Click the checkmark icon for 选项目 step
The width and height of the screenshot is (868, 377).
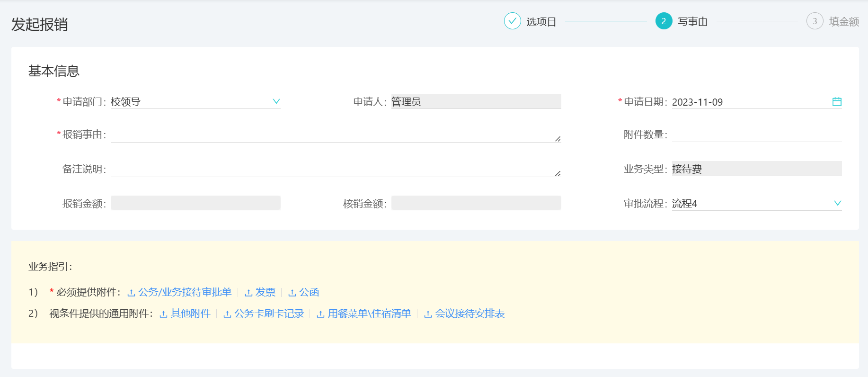click(x=513, y=21)
